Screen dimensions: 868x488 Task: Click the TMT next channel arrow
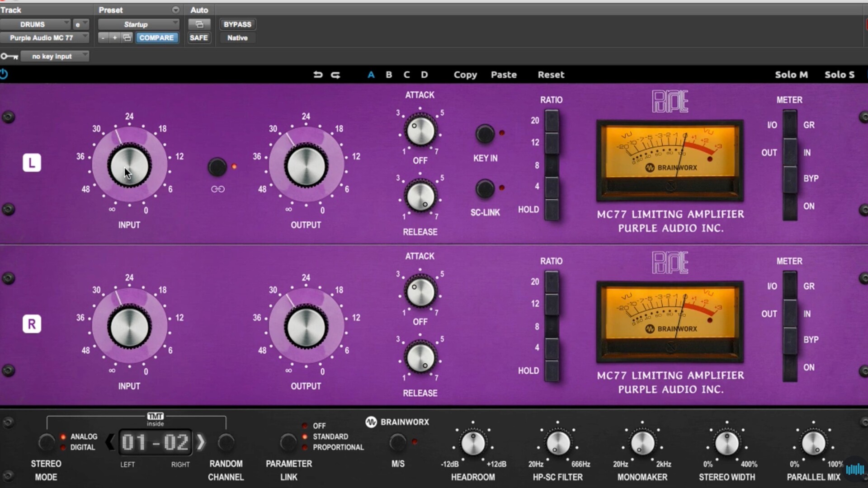[201, 442]
